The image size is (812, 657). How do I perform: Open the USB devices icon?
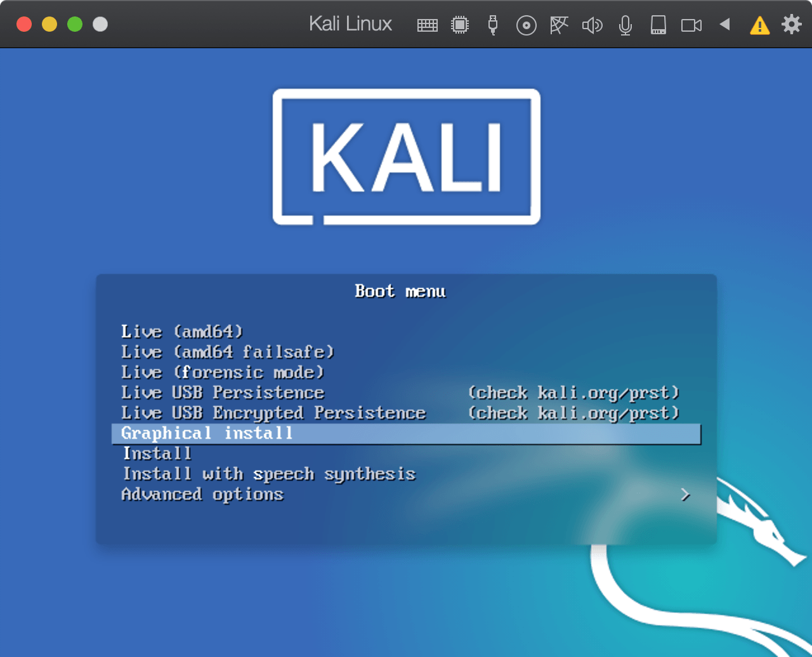coord(493,25)
